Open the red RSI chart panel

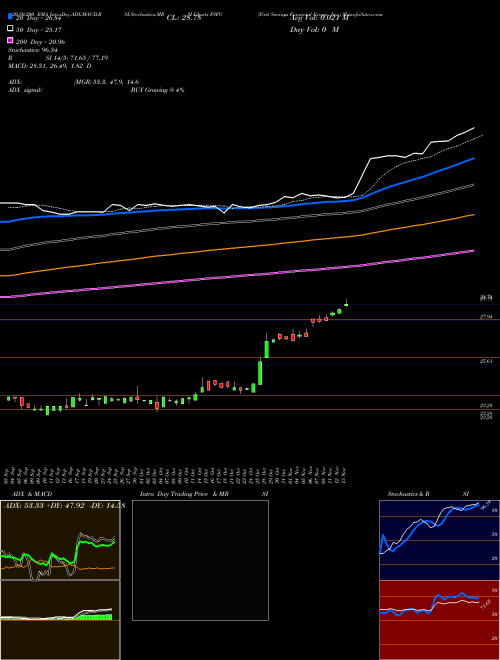pyautogui.click(x=439, y=620)
